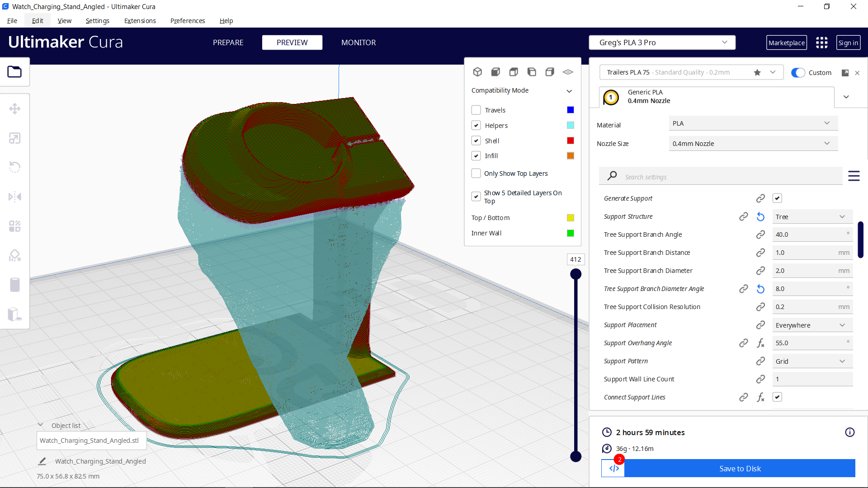Open the Extensions menu
The image size is (868, 488).
[x=140, y=21]
